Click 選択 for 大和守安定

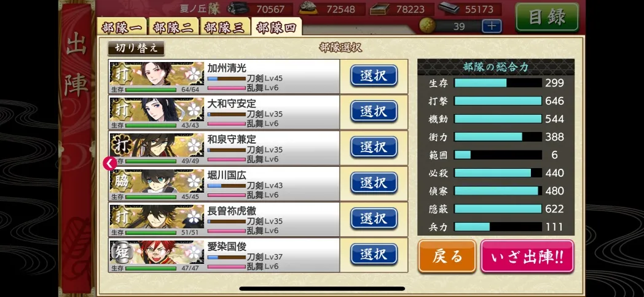pyautogui.click(x=374, y=110)
